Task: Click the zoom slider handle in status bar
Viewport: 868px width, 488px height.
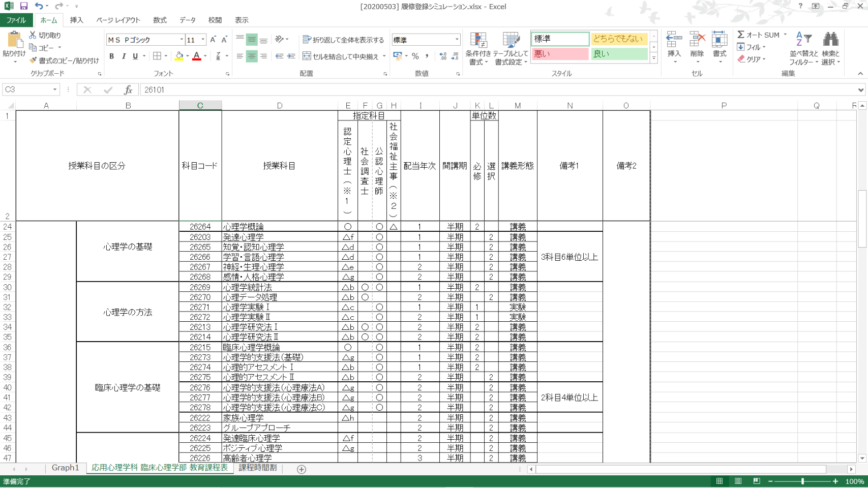Action: (802, 481)
